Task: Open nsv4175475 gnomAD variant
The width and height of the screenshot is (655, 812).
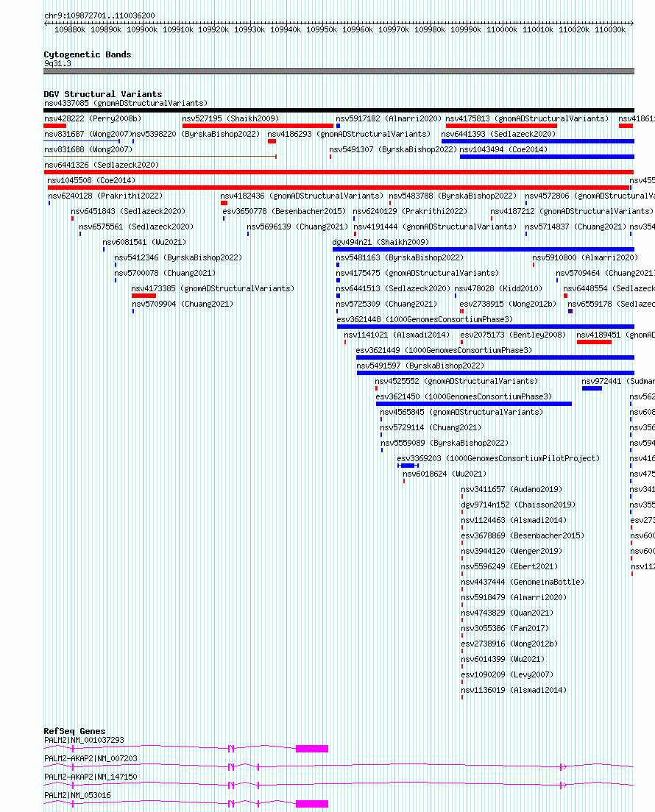Action: coord(418,274)
